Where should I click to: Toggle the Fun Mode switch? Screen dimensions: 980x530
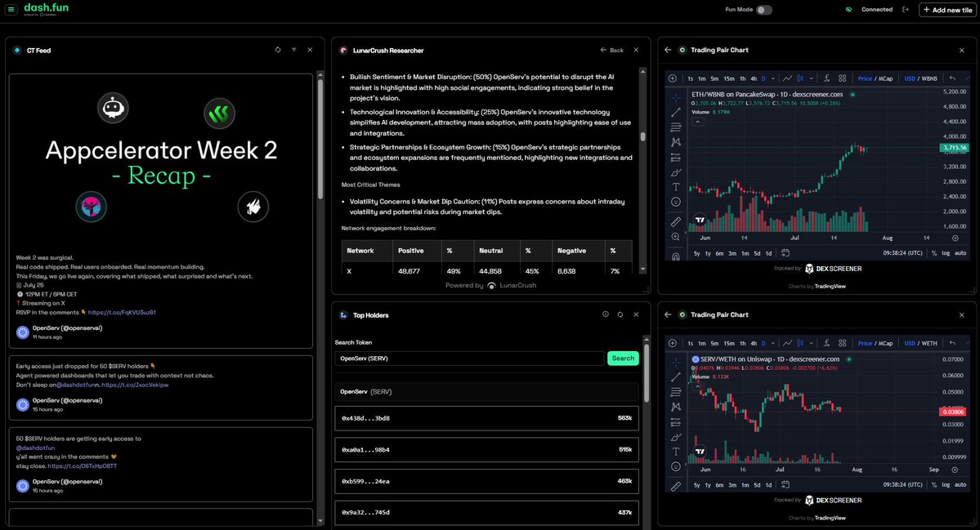pyautogui.click(x=763, y=10)
